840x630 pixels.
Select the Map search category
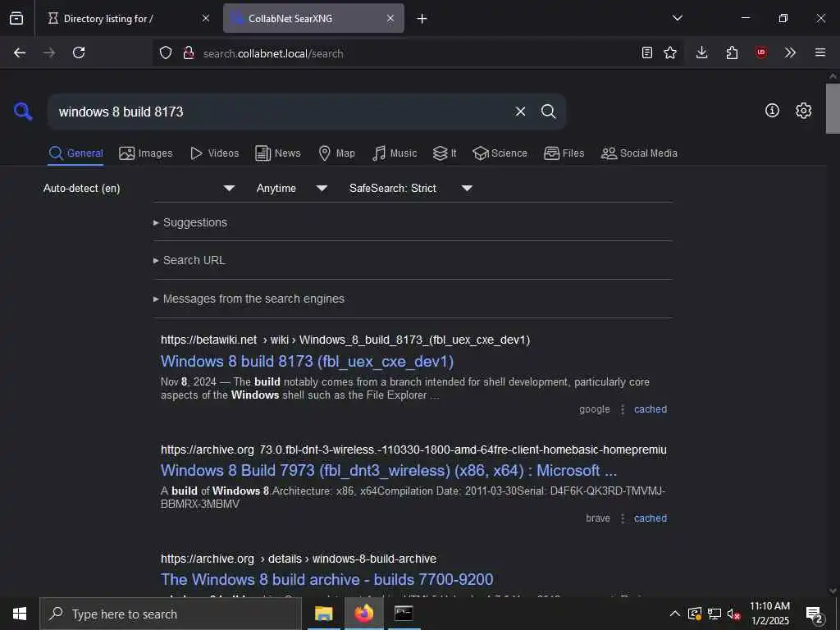(336, 153)
